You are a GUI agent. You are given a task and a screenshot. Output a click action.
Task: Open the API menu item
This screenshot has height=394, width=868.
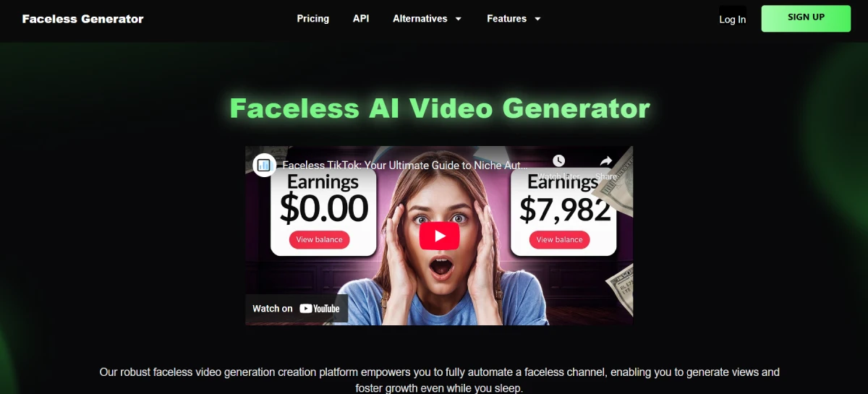pos(361,19)
